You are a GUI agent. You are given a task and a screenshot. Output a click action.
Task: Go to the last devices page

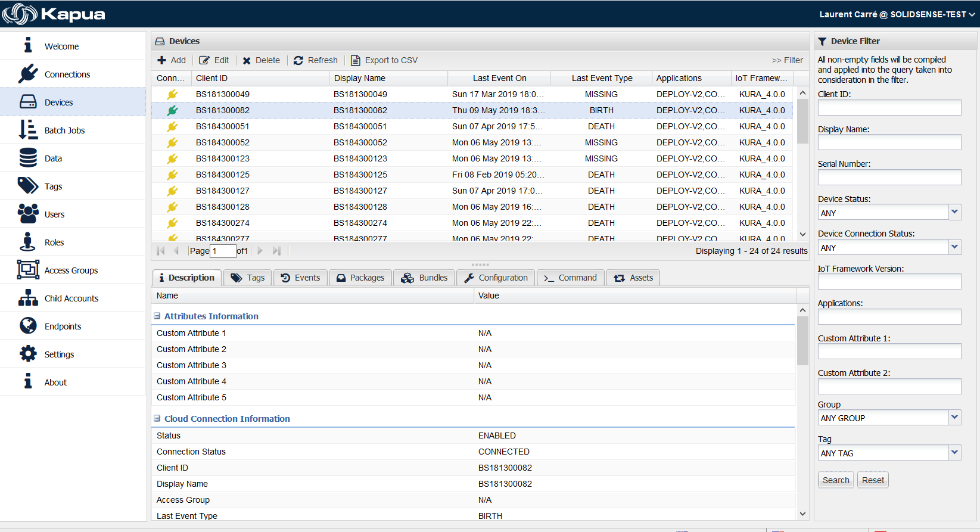276,251
